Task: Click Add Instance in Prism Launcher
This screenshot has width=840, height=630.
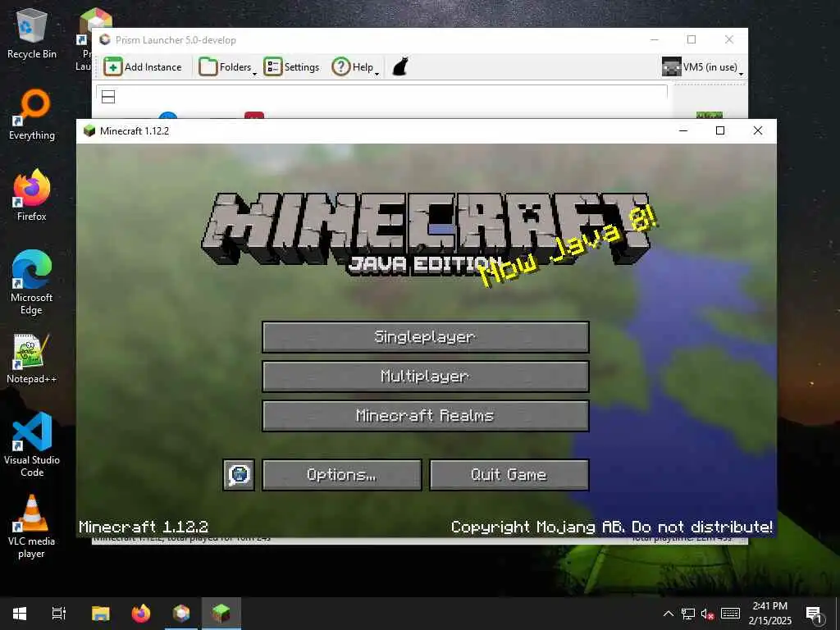Action: [143, 67]
